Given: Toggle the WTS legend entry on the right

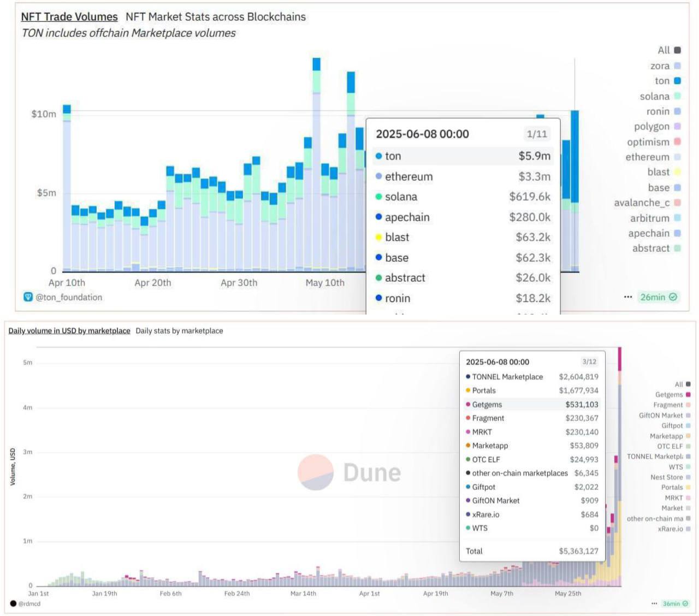Looking at the screenshot, I should point(680,467).
